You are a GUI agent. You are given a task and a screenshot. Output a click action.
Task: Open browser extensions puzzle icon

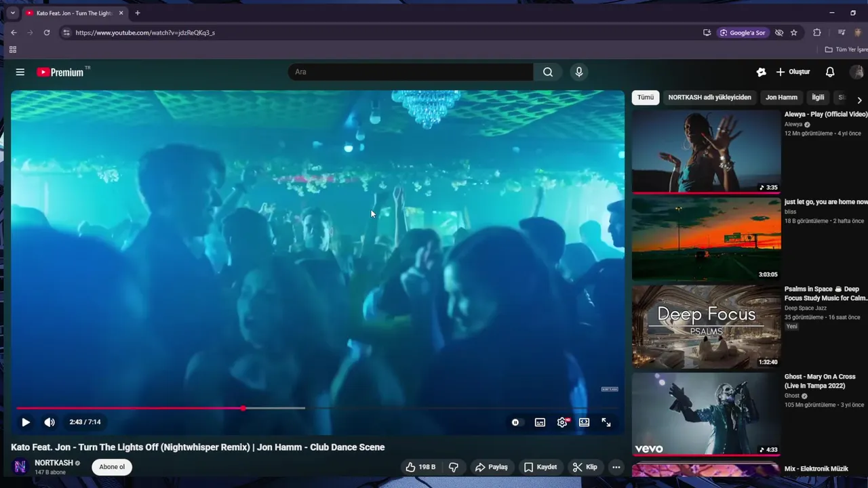tap(817, 33)
